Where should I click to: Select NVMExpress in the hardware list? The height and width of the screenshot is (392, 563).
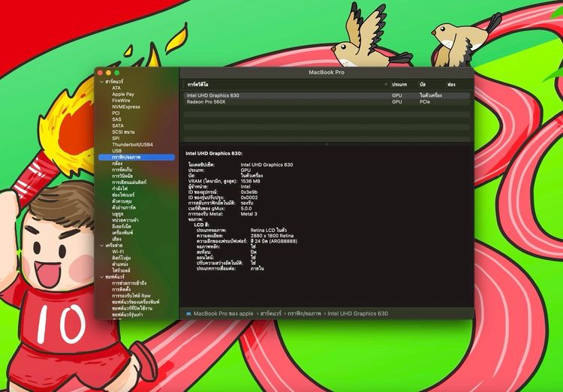(x=125, y=107)
